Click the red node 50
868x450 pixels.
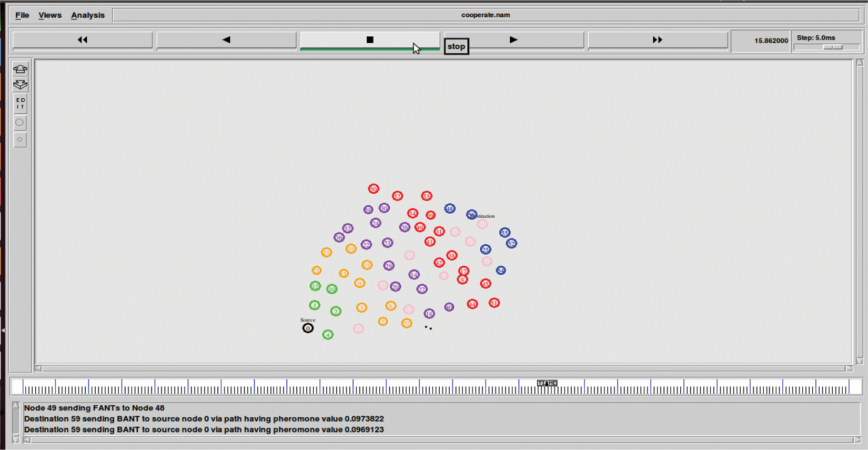coord(374,189)
